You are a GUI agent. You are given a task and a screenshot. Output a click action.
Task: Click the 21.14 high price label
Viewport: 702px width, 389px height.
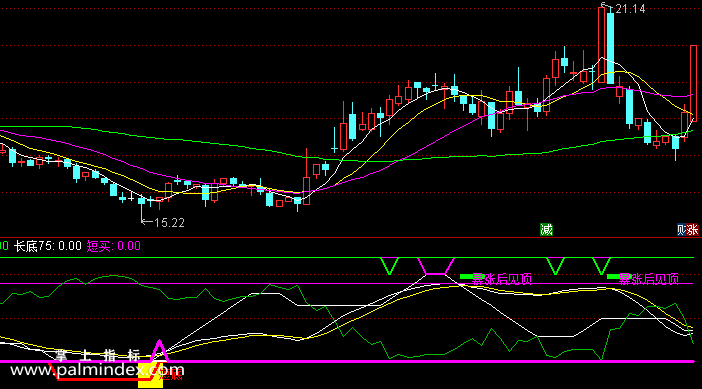(630, 9)
